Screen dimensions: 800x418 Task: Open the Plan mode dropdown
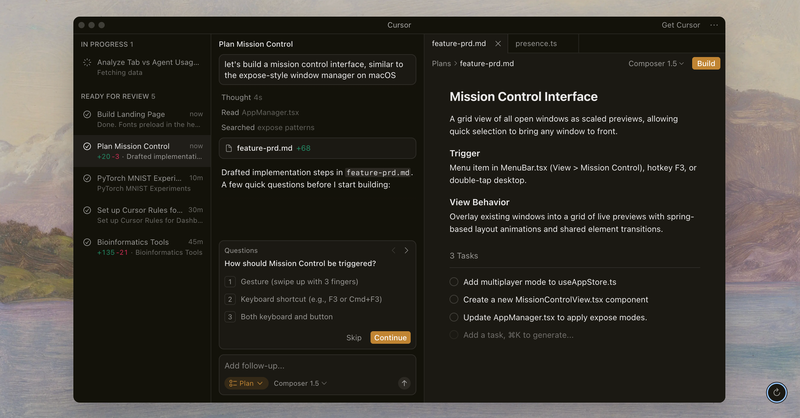[246, 383]
